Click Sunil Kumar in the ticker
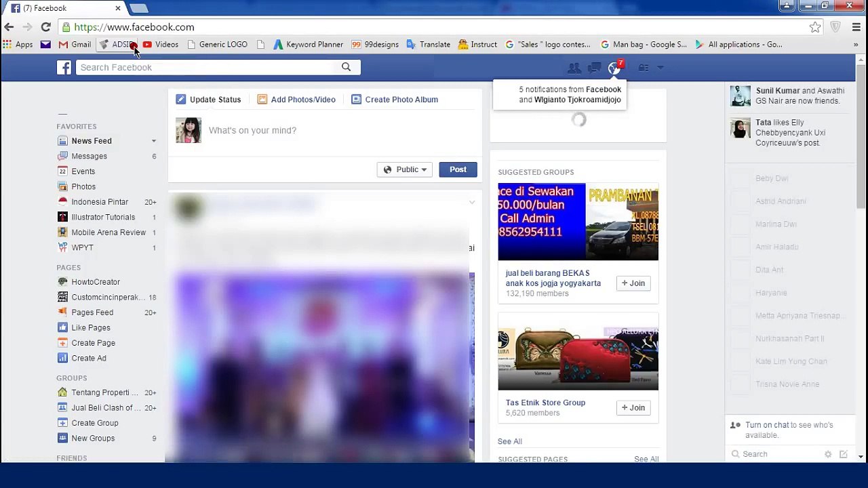 click(778, 91)
